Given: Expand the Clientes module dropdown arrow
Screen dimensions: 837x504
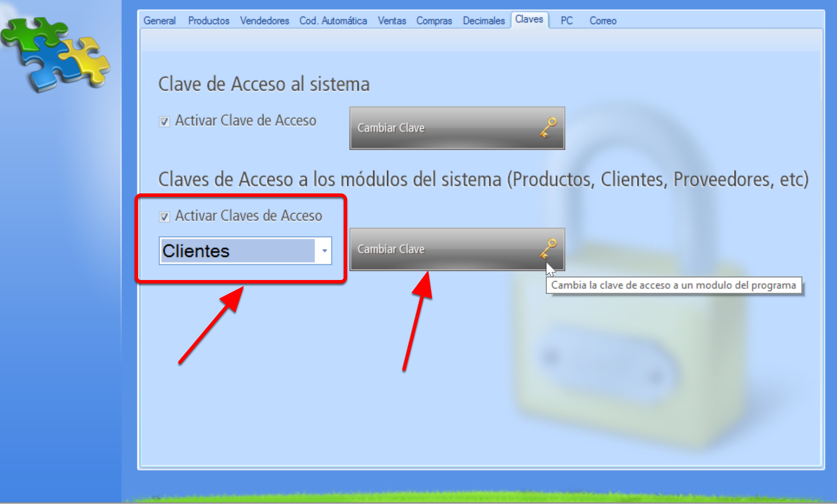Looking at the screenshot, I should (x=324, y=251).
